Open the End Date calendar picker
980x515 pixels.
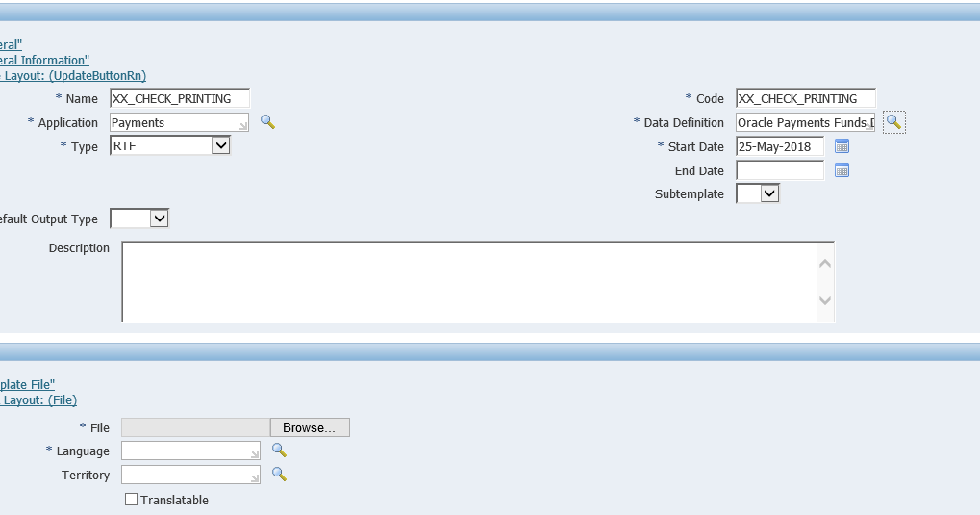pos(842,170)
